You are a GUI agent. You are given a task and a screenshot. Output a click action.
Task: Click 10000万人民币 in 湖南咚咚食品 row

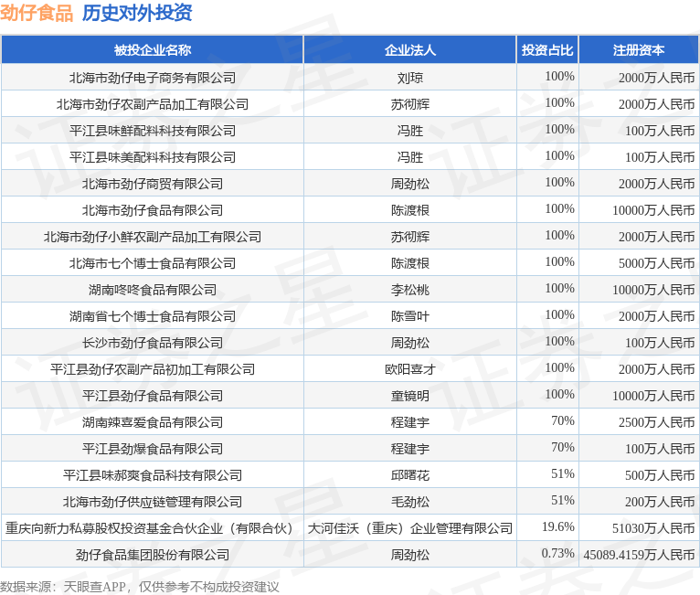coord(653,290)
